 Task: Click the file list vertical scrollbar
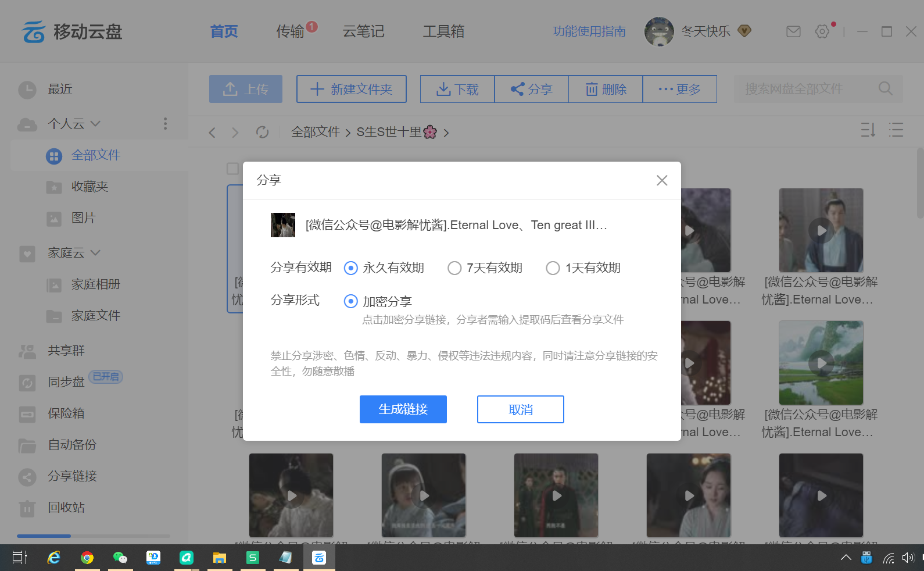tap(920, 183)
